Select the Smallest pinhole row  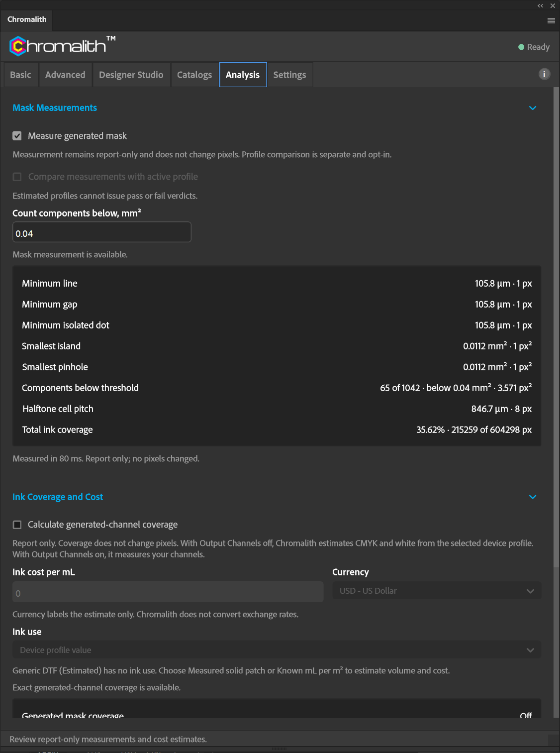tap(277, 367)
